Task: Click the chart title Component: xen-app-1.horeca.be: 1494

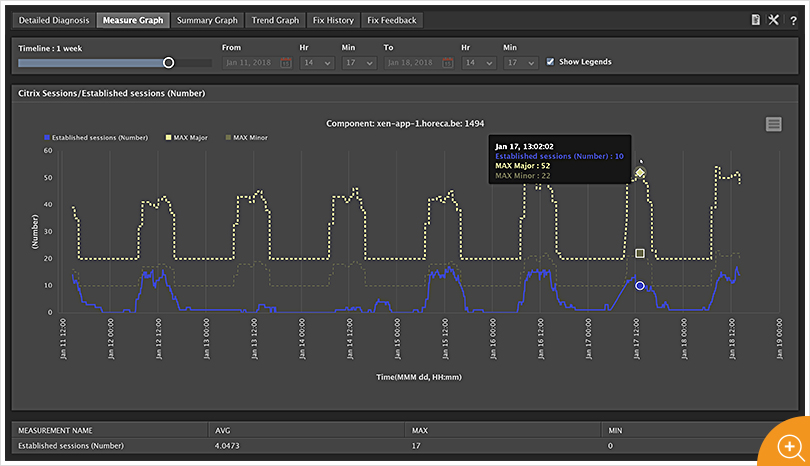Action: pyautogui.click(x=405, y=123)
